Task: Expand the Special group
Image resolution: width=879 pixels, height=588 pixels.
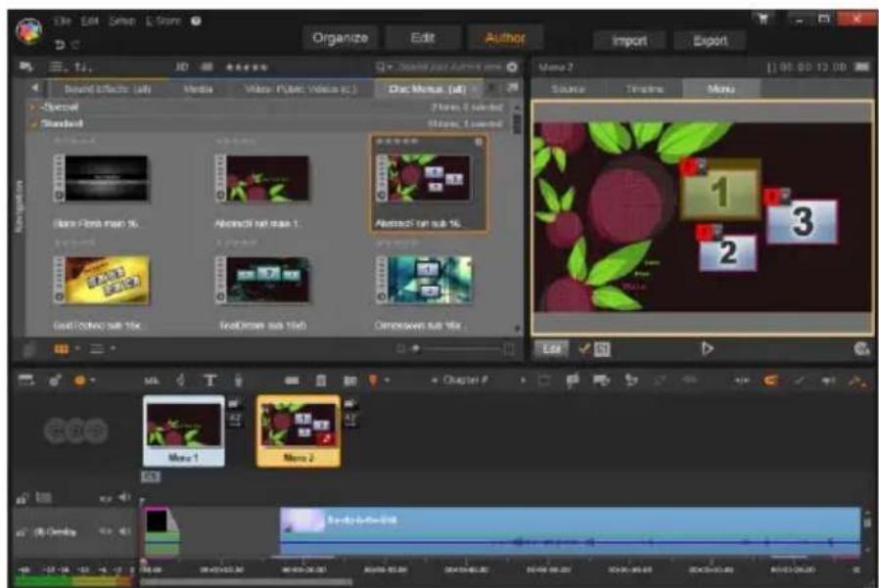Action: (x=33, y=107)
